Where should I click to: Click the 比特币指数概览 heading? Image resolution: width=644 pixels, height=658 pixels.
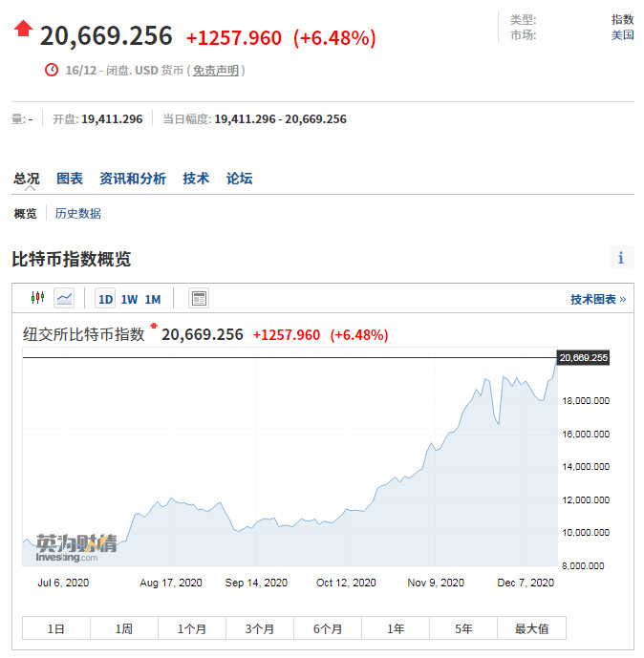pyautogui.click(x=72, y=259)
